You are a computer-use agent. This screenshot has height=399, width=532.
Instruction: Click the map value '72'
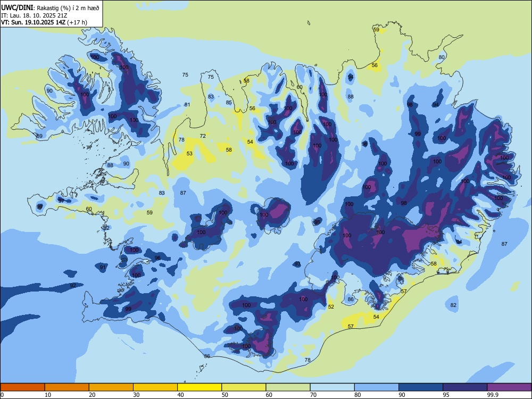click(x=203, y=136)
